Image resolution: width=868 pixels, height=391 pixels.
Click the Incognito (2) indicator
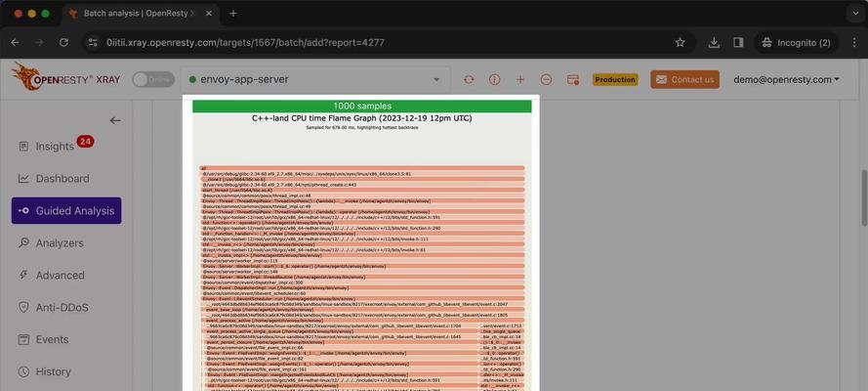coord(797,43)
